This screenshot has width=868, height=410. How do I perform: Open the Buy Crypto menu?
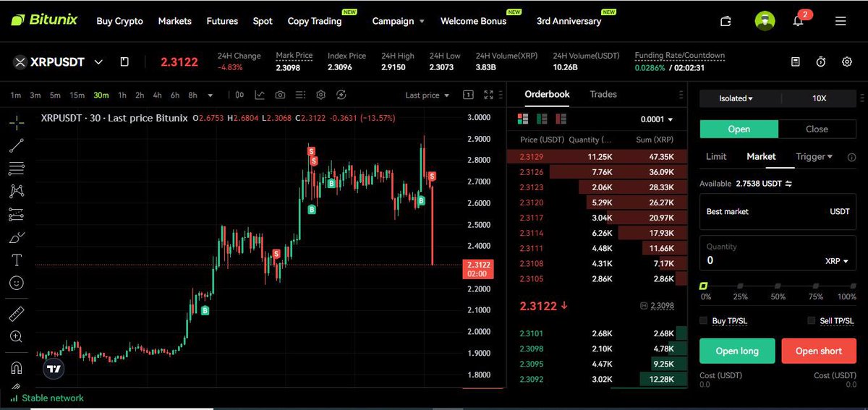(120, 21)
